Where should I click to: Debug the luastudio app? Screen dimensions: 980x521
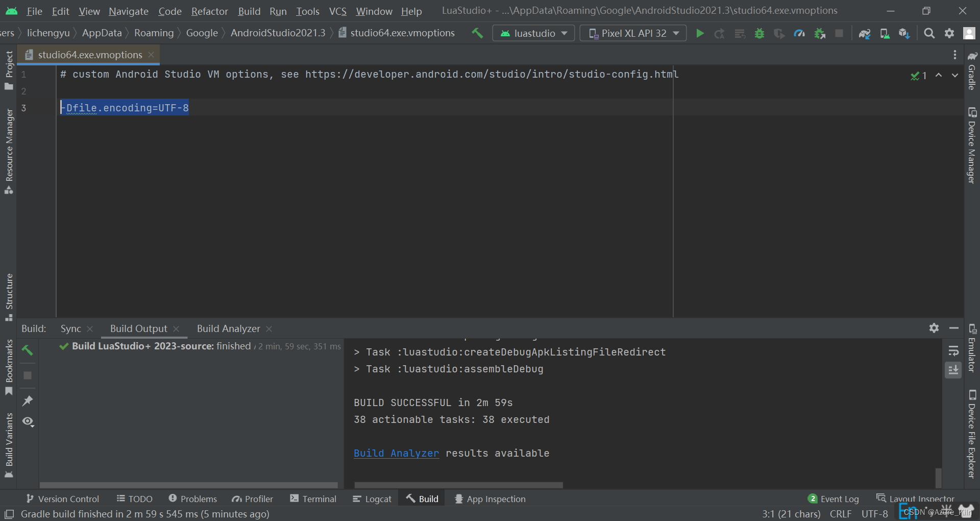click(759, 33)
